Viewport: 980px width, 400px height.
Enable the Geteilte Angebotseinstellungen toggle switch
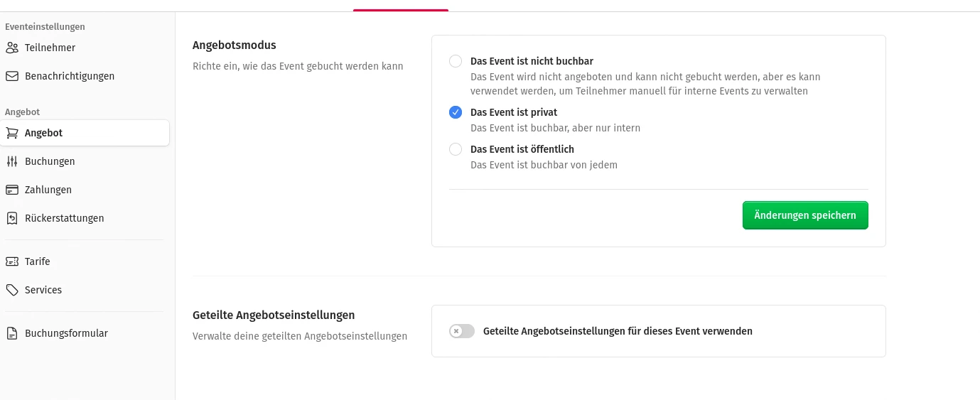462,331
